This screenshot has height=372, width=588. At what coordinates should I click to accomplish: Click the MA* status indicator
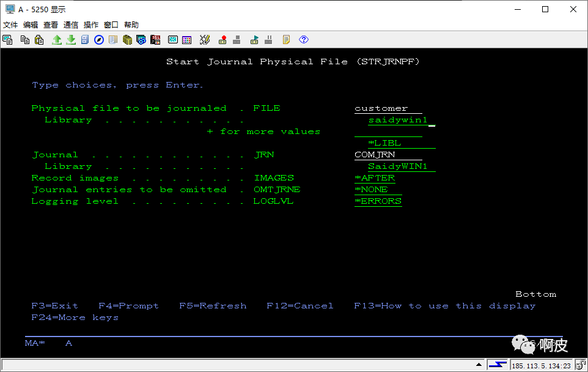pyautogui.click(x=35, y=343)
